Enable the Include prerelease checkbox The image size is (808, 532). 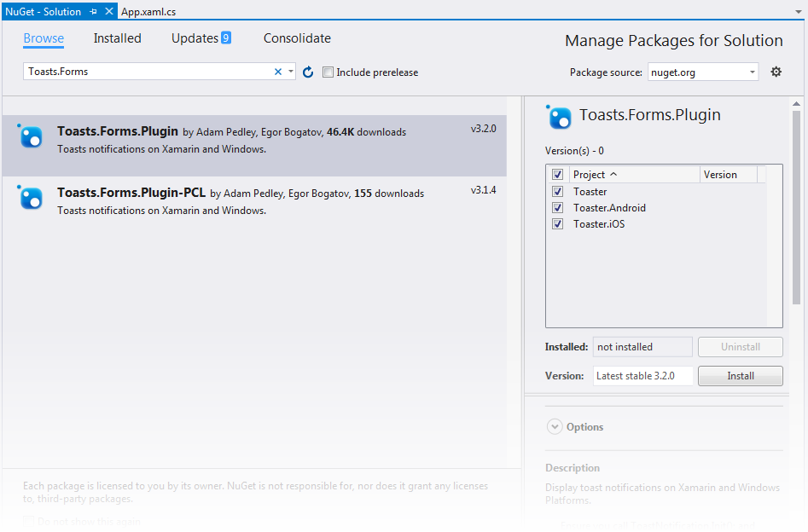[328, 72]
